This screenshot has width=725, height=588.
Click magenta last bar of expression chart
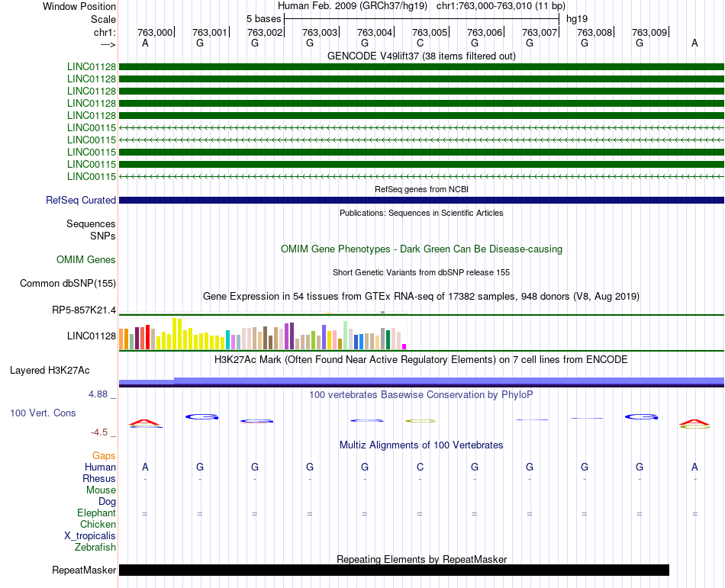click(x=404, y=346)
